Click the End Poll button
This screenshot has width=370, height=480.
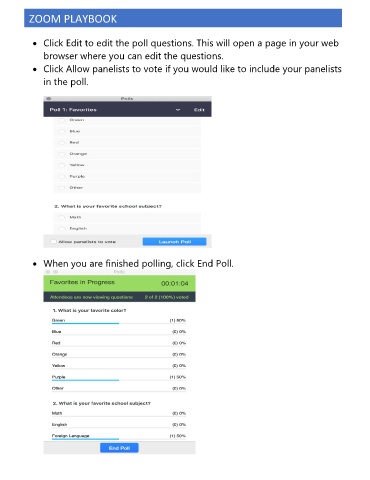pos(119,448)
